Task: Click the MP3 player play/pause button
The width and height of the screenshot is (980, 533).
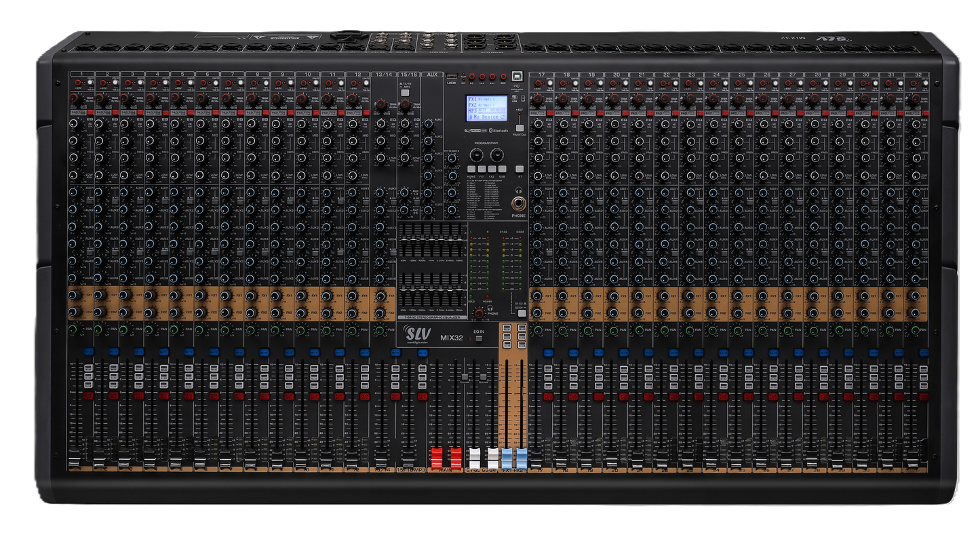Action: [472, 77]
